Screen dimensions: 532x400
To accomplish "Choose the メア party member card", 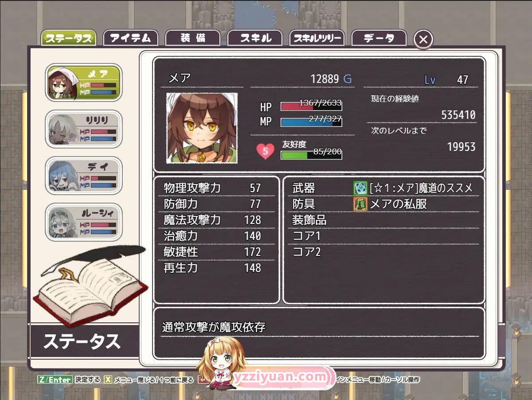I will point(84,82).
